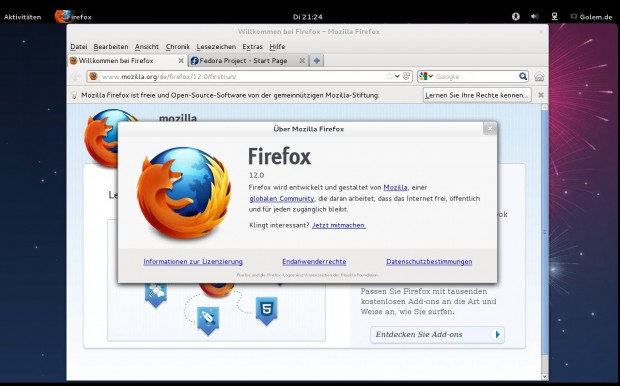620x386 pixels.
Task: Click the Firefox app icon in top bar
Action: tap(64, 17)
